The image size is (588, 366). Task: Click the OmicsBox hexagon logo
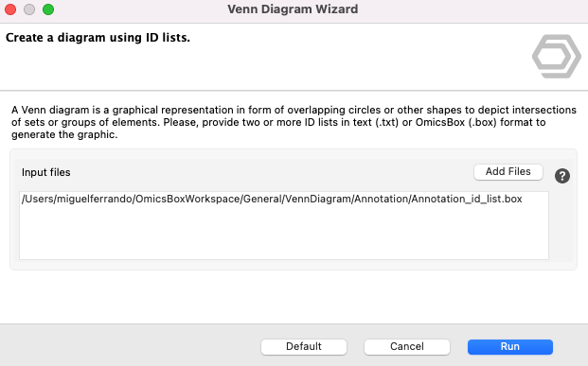(x=557, y=57)
